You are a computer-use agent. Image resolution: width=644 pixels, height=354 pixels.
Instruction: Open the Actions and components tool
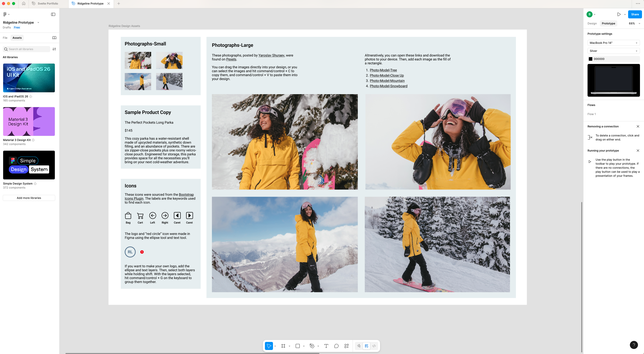coord(347,346)
